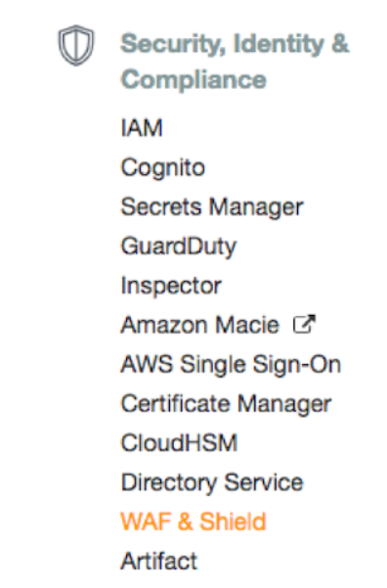This screenshot has width=387, height=588.
Task: Click the shield icon beside the security heading
Action: 76,45
